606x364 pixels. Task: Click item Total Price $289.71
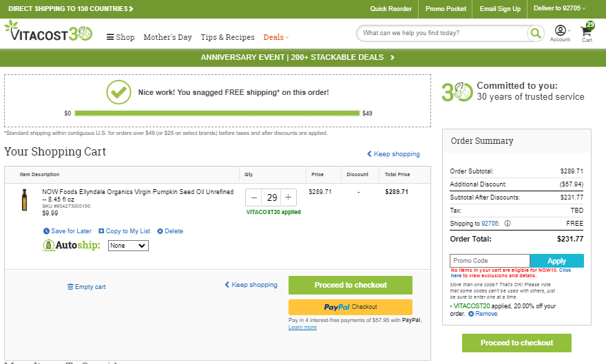(397, 191)
